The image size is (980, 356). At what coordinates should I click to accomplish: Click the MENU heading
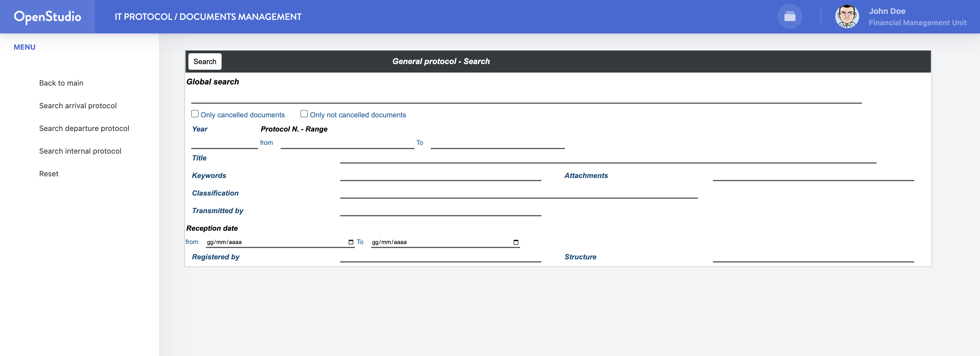pyautogui.click(x=24, y=47)
